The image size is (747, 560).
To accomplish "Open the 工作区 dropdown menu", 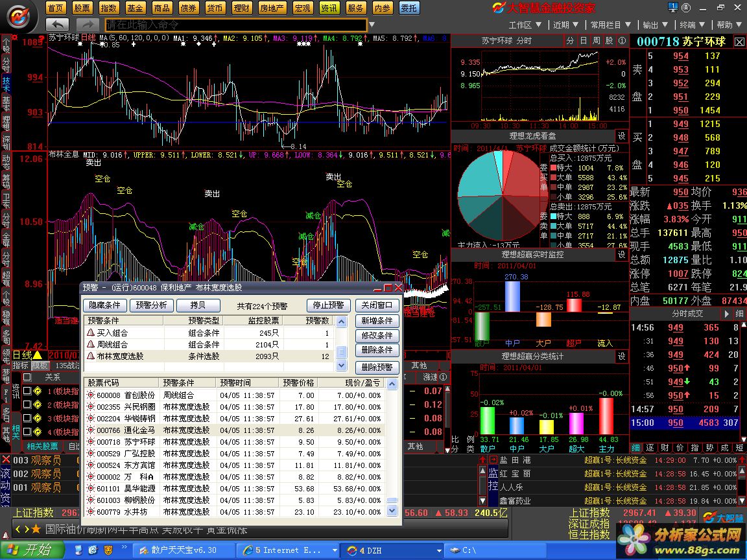I will (525, 25).
